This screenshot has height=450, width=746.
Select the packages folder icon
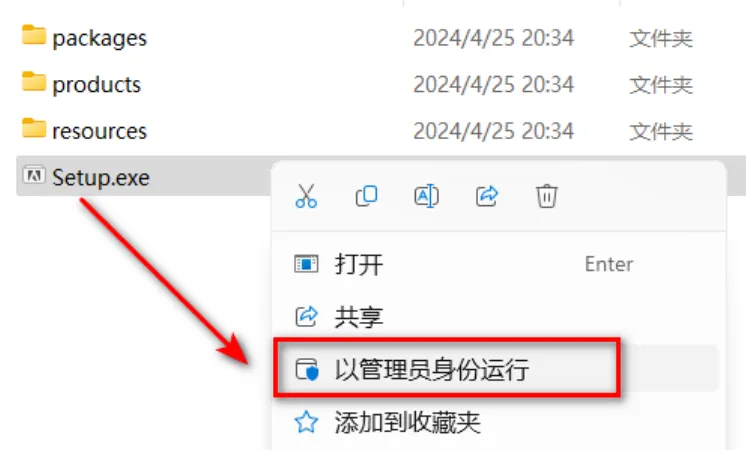tap(34, 36)
